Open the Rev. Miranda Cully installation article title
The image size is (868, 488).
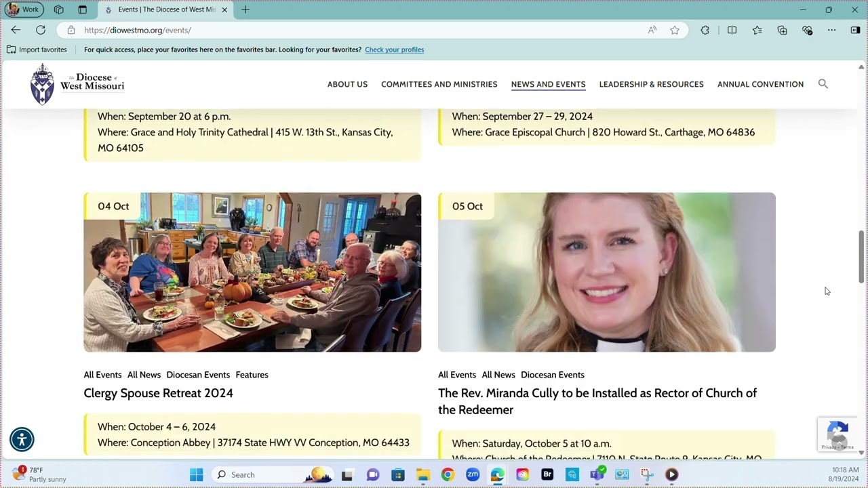tap(597, 401)
